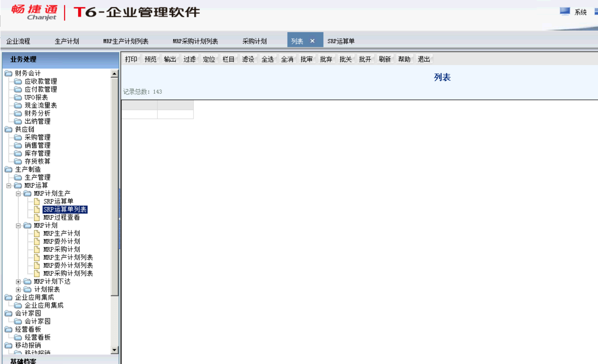Select UFO报表 tree item
The image size is (598, 364).
tap(36, 97)
